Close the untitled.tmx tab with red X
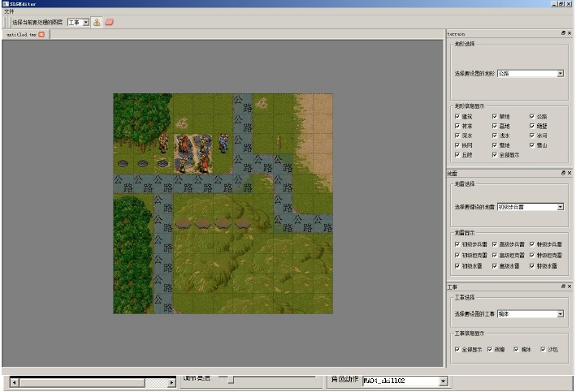 coord(41,35)
